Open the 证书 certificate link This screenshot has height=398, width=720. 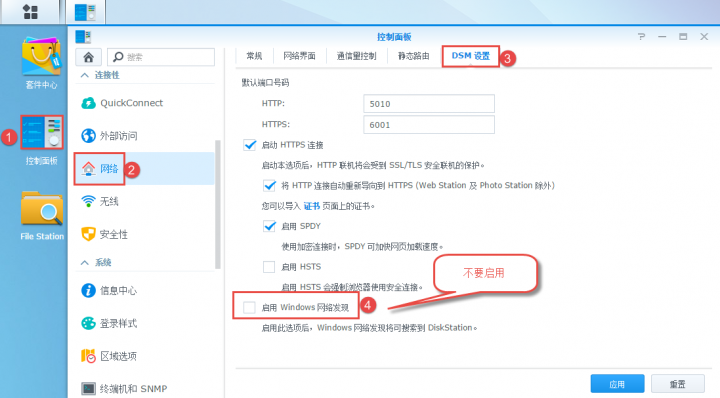[312, 206]
